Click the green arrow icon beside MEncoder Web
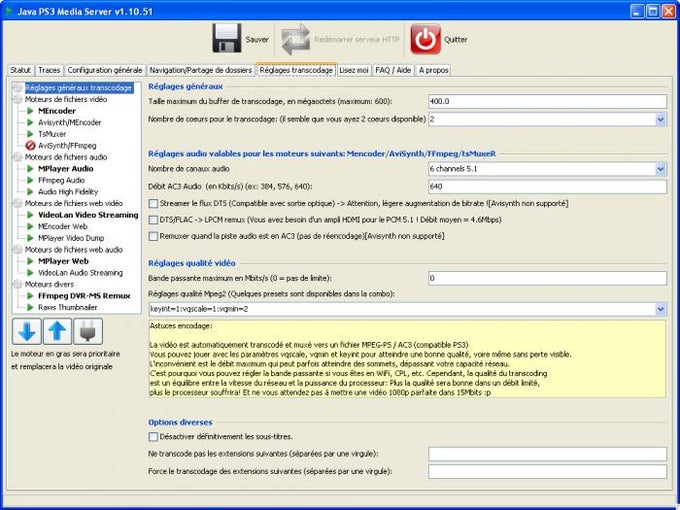This screenshot has height=510, width=680. click(30, 226)
